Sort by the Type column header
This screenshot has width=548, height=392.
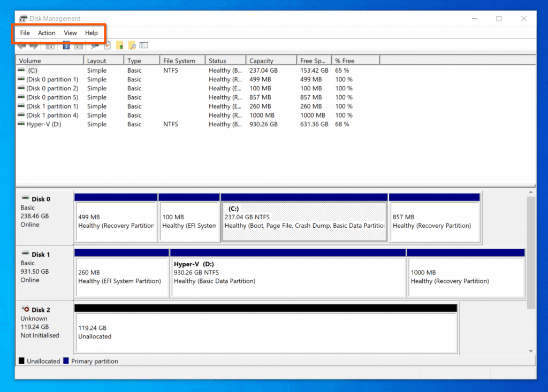pyautogui.click(x=141, y=60)
